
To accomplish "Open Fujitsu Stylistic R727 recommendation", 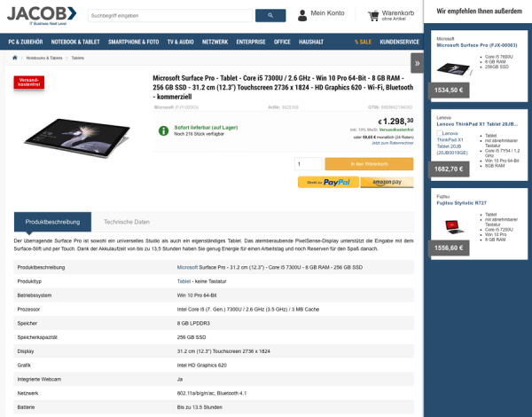I will (x=461, y=203).
